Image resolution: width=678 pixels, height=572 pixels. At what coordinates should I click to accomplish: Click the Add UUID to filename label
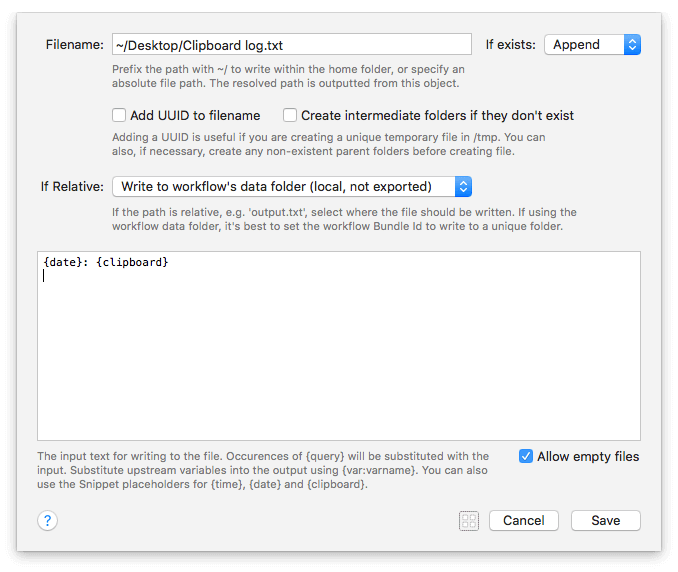[195, 115]
